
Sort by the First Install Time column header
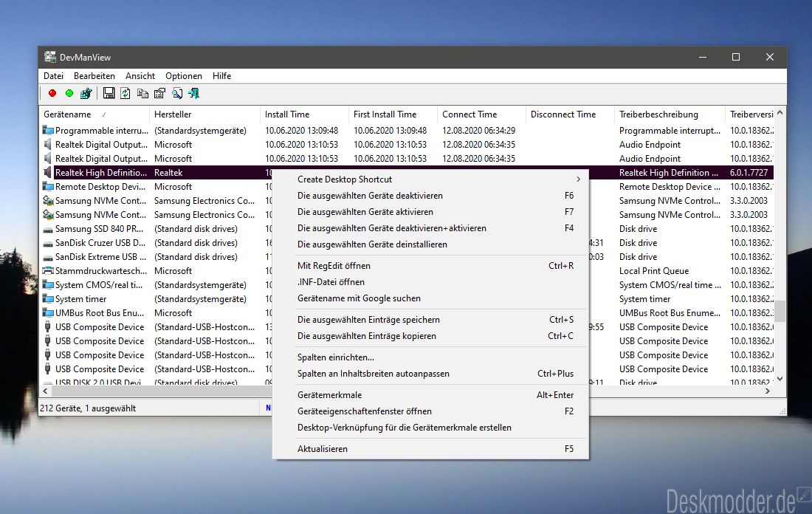[x=393, y=114]
